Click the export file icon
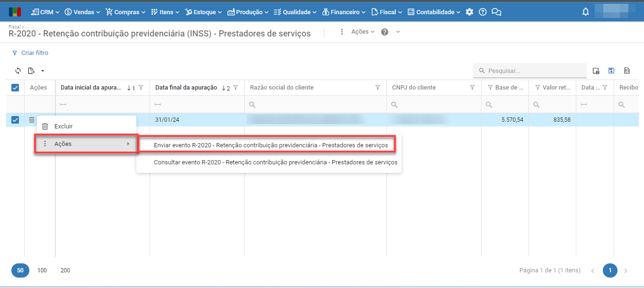Viewport: 644px width, 288px height. pyautogui.click(x=31, y=71)
